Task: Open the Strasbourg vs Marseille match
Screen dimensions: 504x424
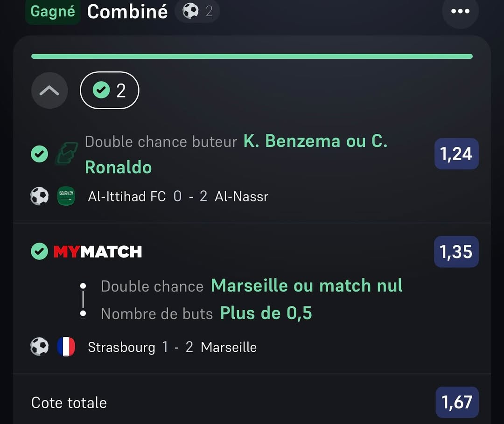Action: click(172, 347)
